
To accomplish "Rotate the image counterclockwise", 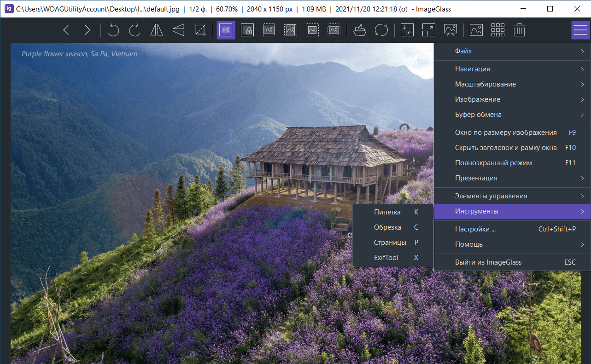I will (113, 30).
